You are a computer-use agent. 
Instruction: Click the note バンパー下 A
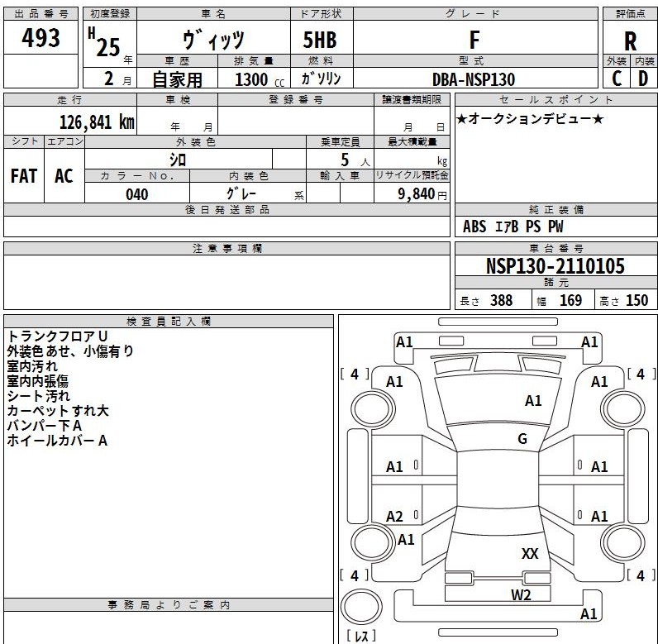click(44, 426)
